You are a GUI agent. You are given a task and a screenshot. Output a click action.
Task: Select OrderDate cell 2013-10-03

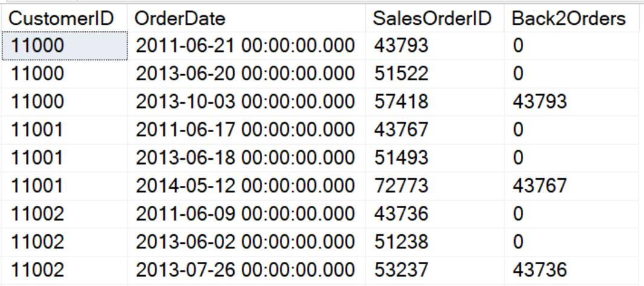tap(246, 102)
